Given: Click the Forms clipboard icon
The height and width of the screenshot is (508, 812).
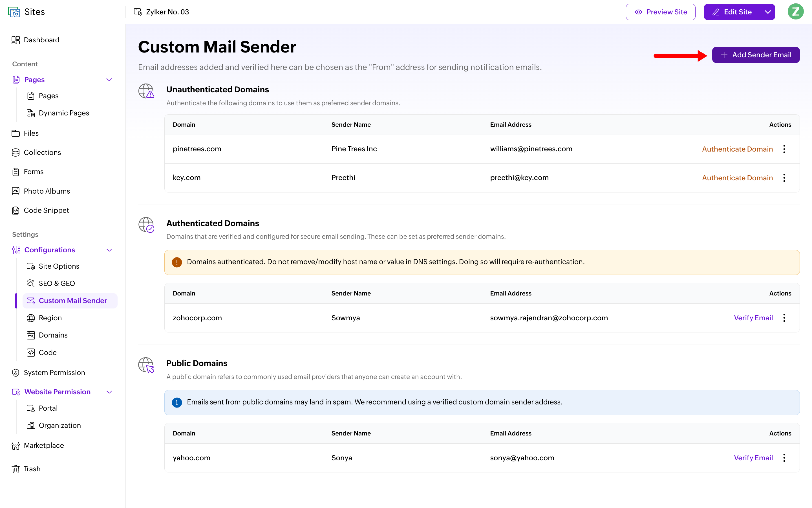Looking at the screenshot, I should coord(16,172).
